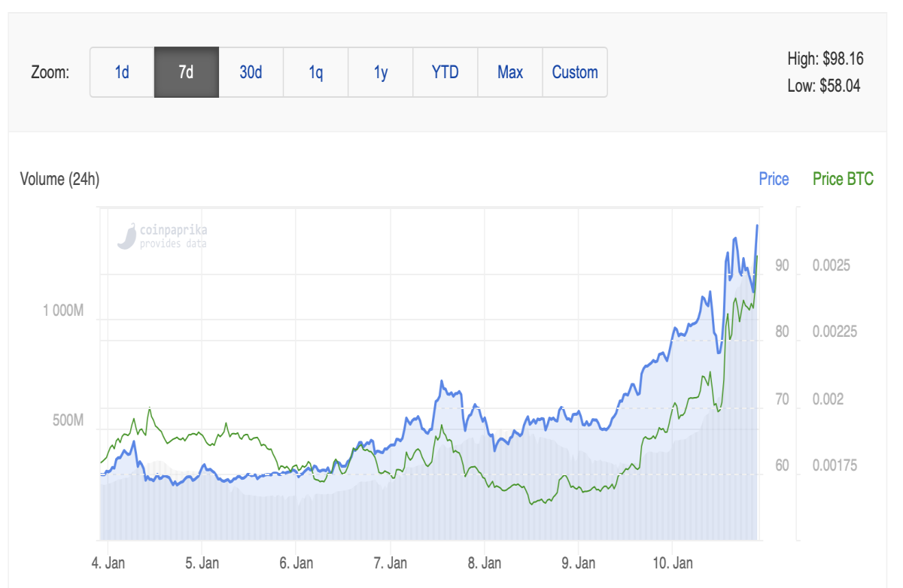Show the Max time range
This screenshot has width=903, height=588.
pos(510,72)
